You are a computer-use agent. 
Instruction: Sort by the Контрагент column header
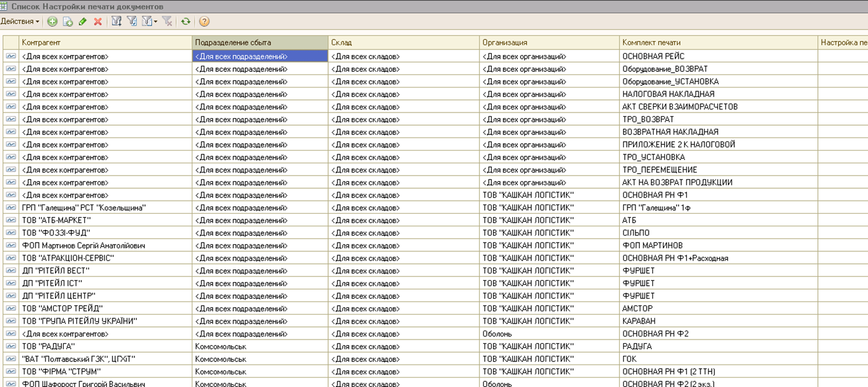pyautogui.click(x=106, y=43)
